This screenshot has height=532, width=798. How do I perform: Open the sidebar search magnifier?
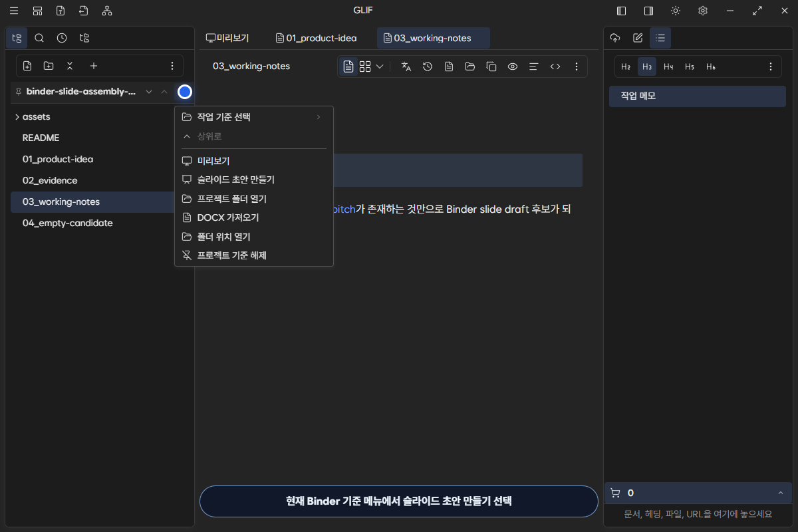[39, 38]
